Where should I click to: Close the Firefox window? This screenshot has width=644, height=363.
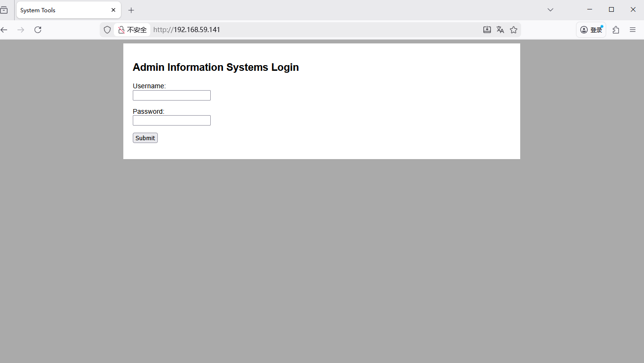click(x=633, y=9)
